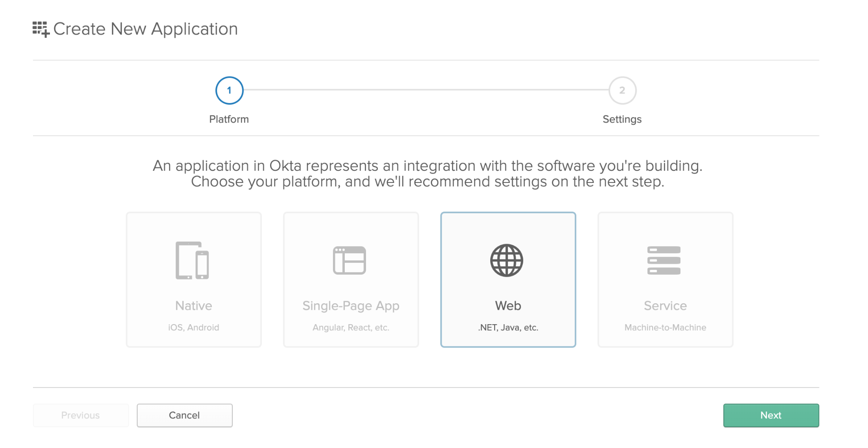Viewport: 868px width, 448px height.
Task: Click the Platform step label
Action: 229,119
